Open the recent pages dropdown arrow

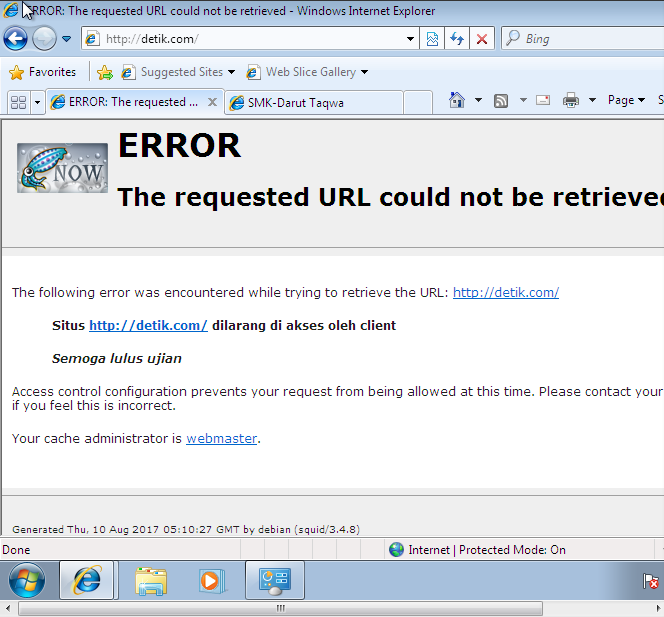tap(66, 39)
